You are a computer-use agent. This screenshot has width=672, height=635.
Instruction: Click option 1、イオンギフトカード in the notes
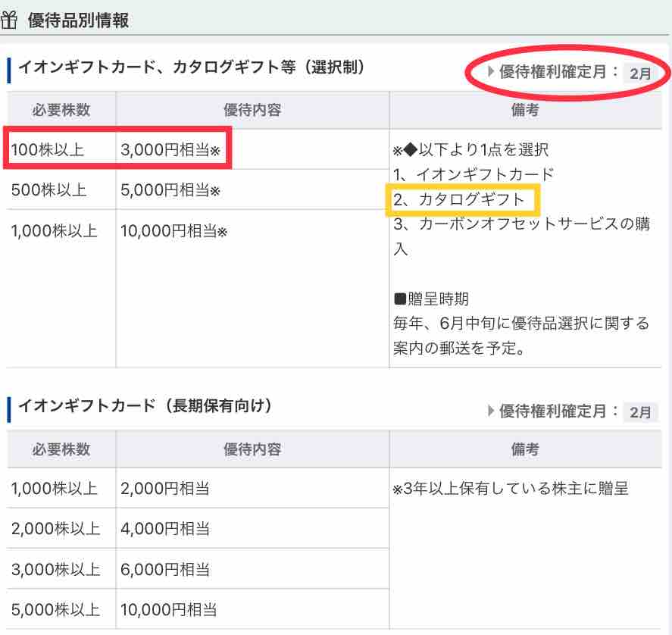474,174
